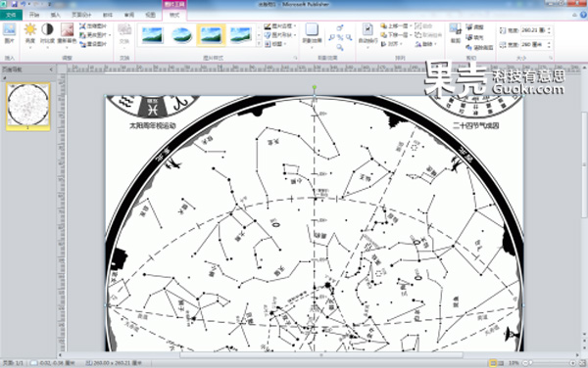Minimize the ribbon with caret icon

click(574, 15)
